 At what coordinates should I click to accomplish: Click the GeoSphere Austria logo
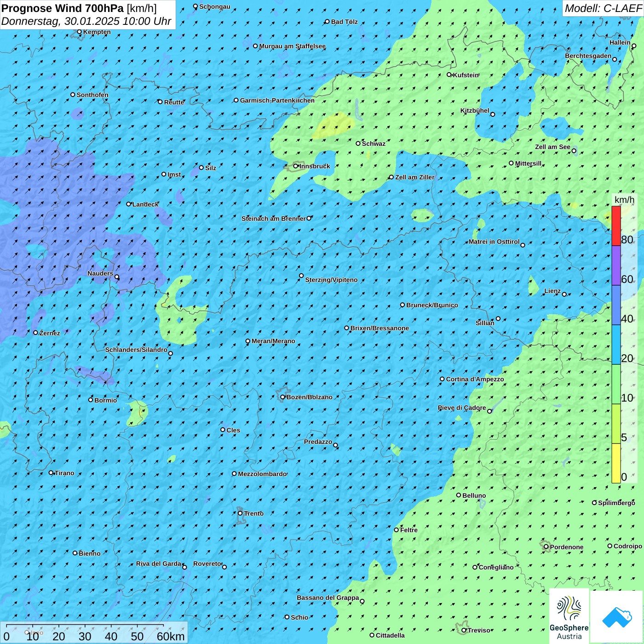(x=569, y=616)
